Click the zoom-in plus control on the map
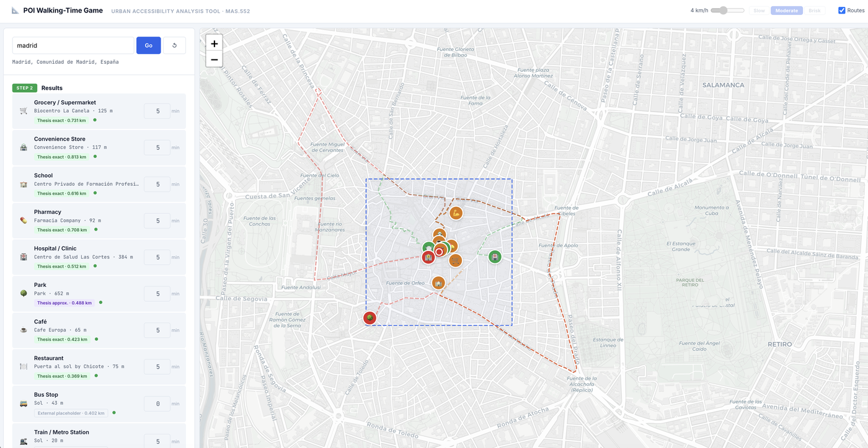The width and height of the screenshot is (868, 448). 214,43
